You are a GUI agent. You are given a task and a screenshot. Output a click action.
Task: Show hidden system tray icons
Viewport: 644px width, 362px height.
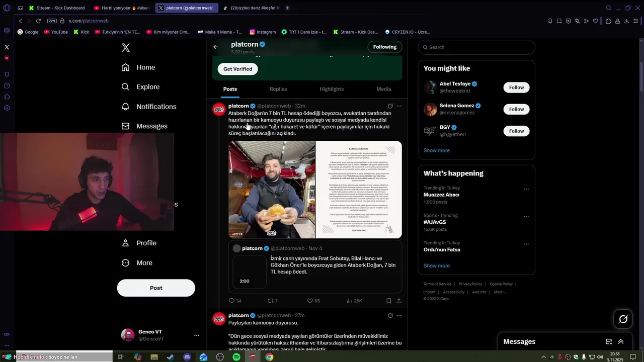[x=543, y=357]
